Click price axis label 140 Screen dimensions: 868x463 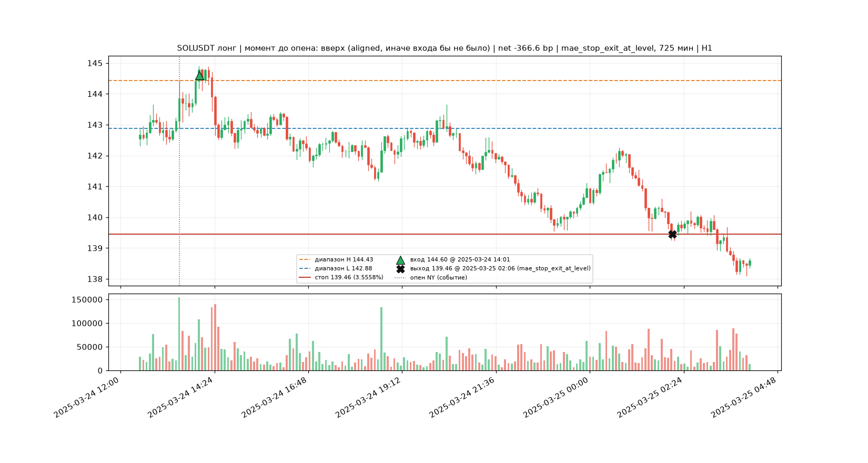tap(95, 217)
